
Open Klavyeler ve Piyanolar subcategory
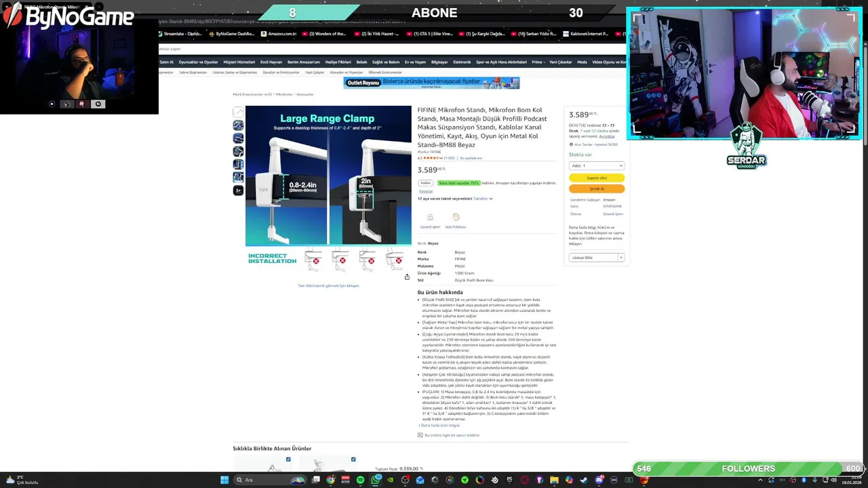[346, 73]
